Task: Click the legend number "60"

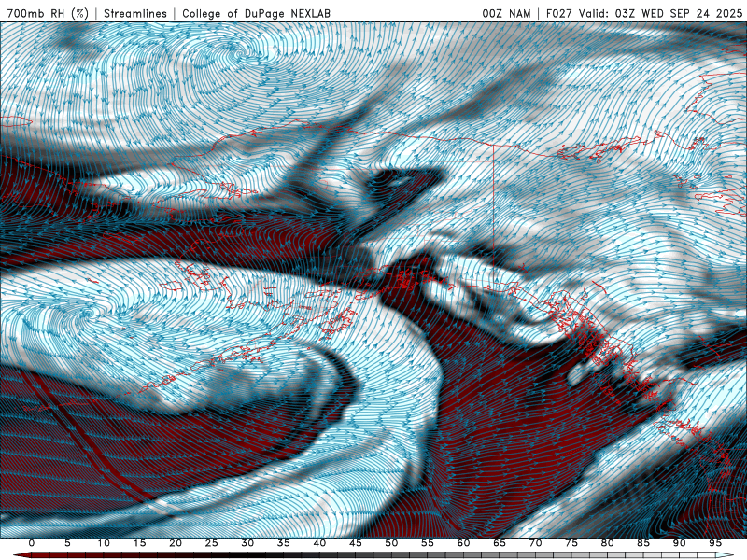Action: click(463, 543)
